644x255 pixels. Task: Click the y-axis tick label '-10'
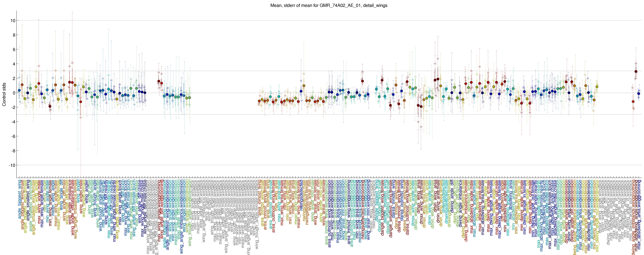tap(12, 165)
